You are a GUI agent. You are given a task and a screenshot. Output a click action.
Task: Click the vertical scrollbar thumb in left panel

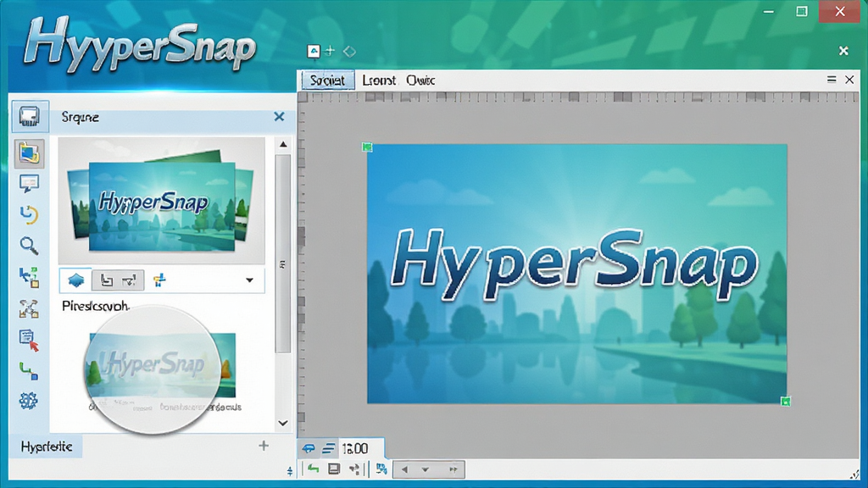pyautogui.click(x=283, y=253)
